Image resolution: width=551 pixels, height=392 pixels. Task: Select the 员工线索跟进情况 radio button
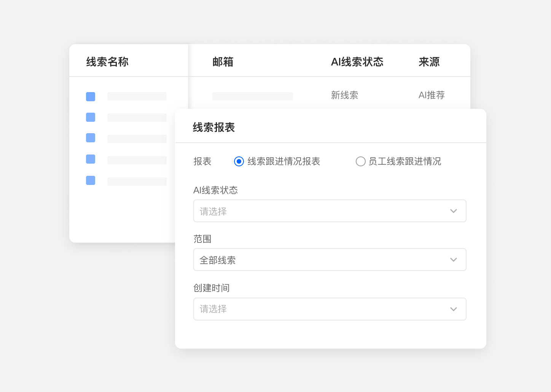tap(360, 162)
